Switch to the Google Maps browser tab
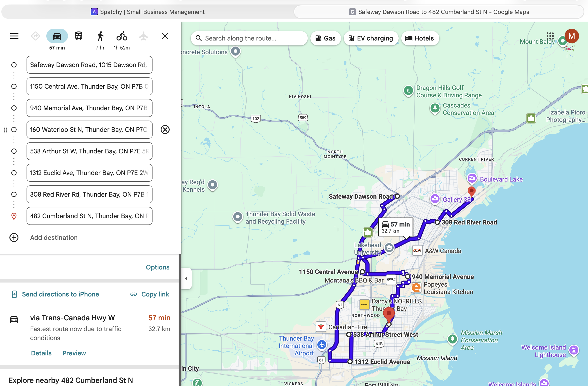This screenshot has width=588, height=386. coord(439,12)
